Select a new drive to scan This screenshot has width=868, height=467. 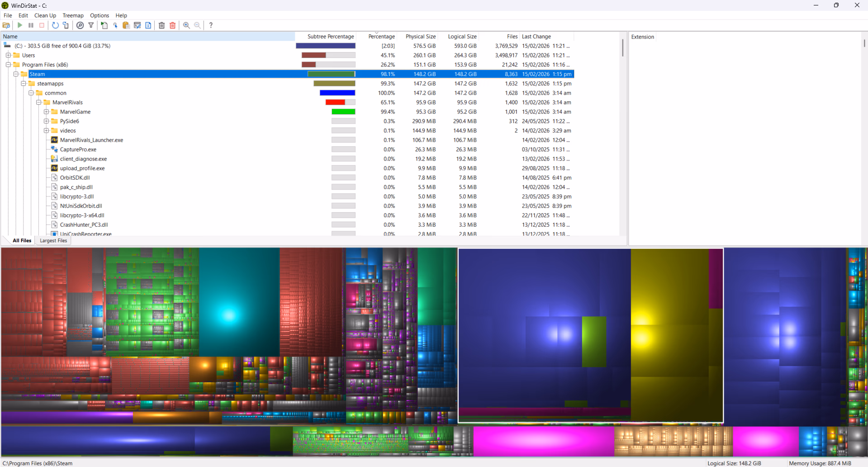(x=6, y=25)
